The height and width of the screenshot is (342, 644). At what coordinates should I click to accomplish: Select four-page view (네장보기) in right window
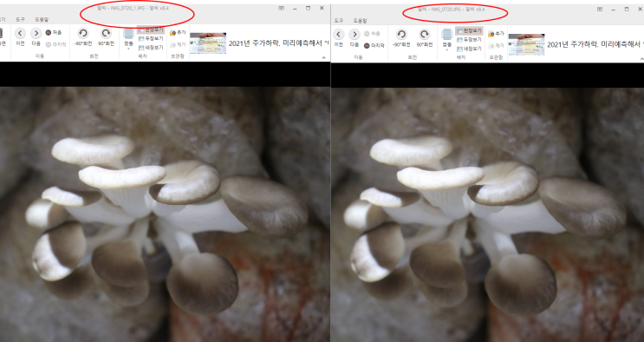click(x=469, y=49)
